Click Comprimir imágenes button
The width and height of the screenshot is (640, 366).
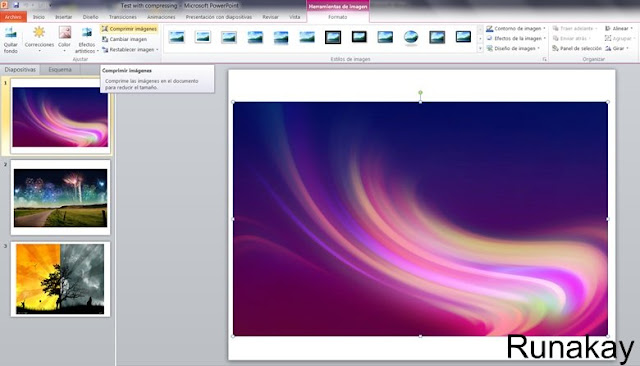129,29
